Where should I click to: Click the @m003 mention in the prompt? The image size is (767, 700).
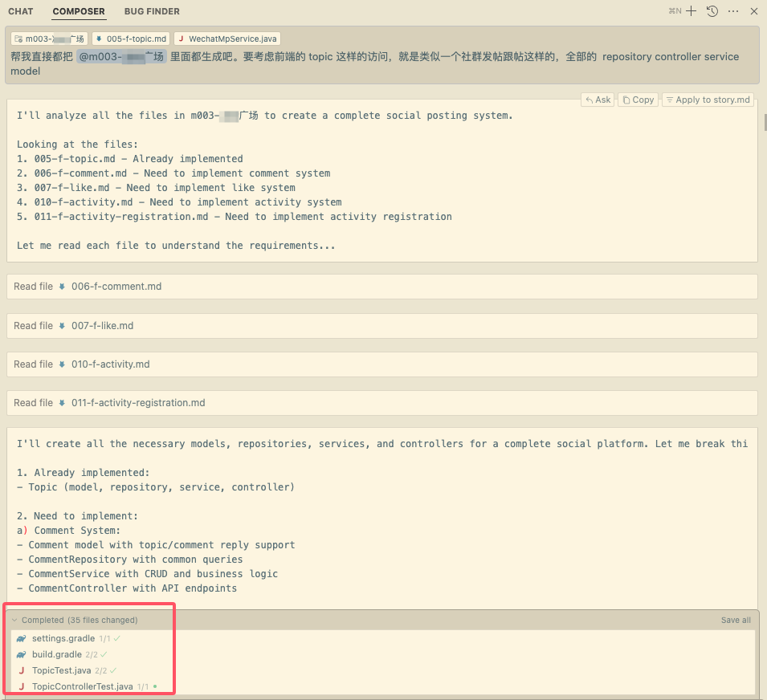(121, 57)
